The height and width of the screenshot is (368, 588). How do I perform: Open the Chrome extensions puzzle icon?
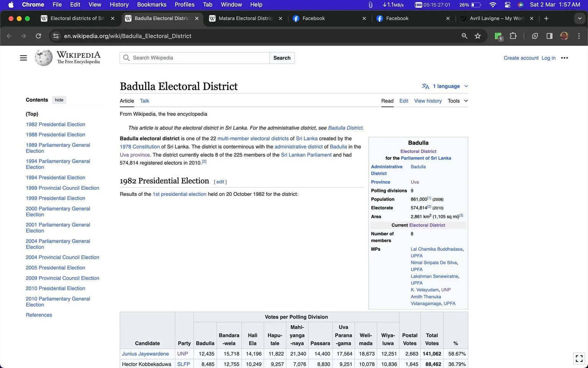(x=513, y=36)
